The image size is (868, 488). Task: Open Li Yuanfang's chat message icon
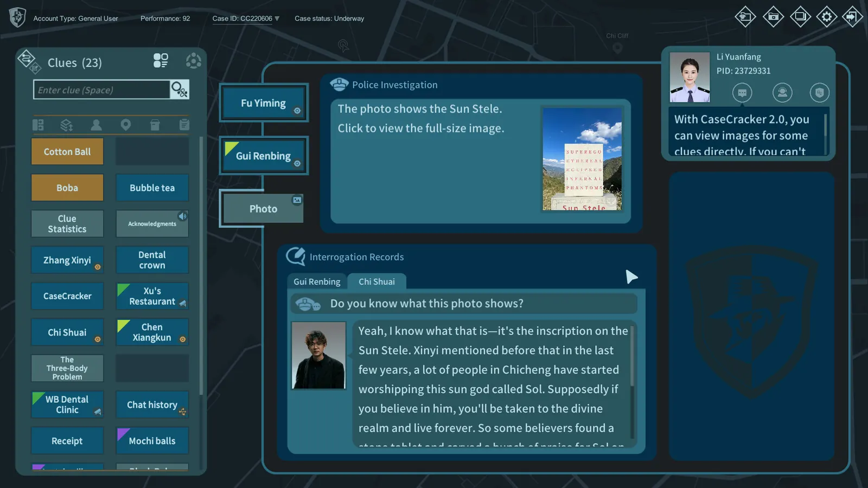pos(742,93)
